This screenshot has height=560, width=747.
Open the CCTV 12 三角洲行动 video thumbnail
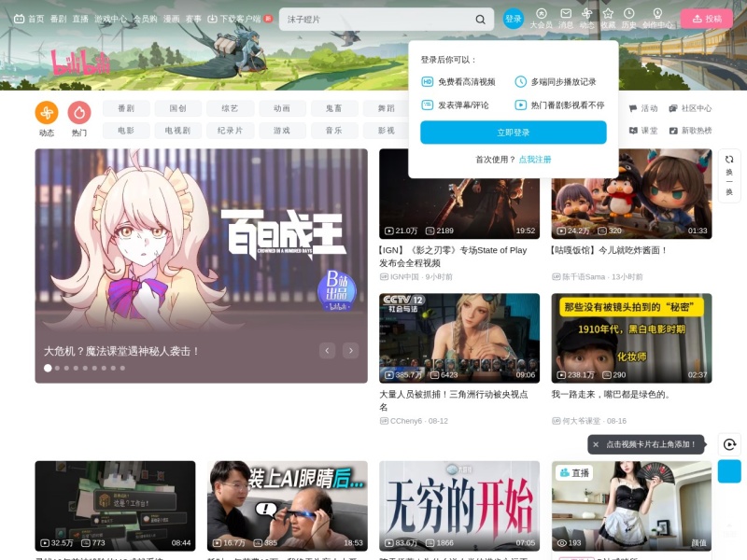(459, 338)
